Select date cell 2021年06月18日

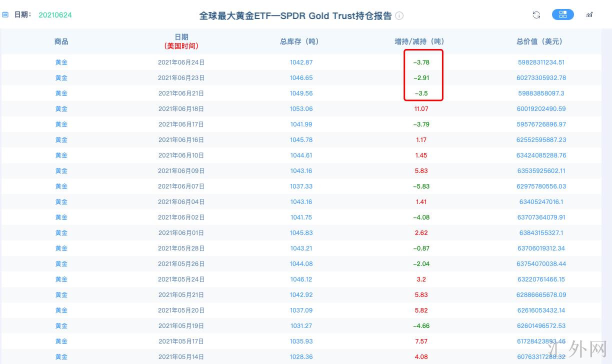click(x=181, y=109)
